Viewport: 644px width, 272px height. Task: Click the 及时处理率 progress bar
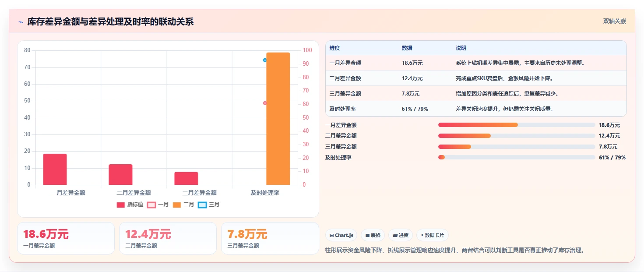tap(517, 157)
